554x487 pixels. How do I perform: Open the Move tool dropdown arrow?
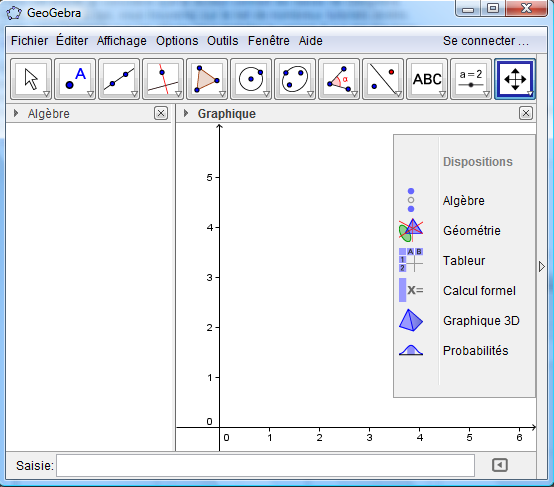click(x=46, y=94)
